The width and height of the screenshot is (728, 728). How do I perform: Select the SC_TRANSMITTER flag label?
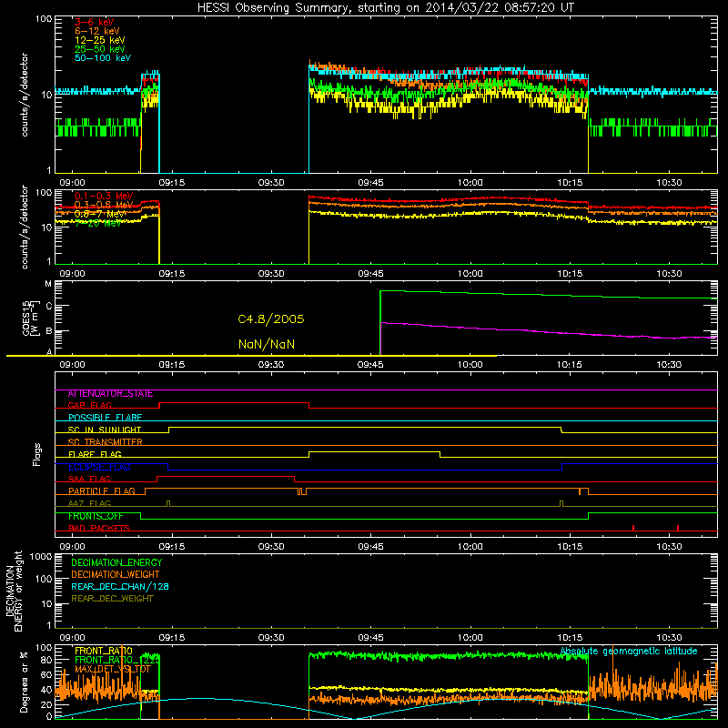tap(105, 442)
